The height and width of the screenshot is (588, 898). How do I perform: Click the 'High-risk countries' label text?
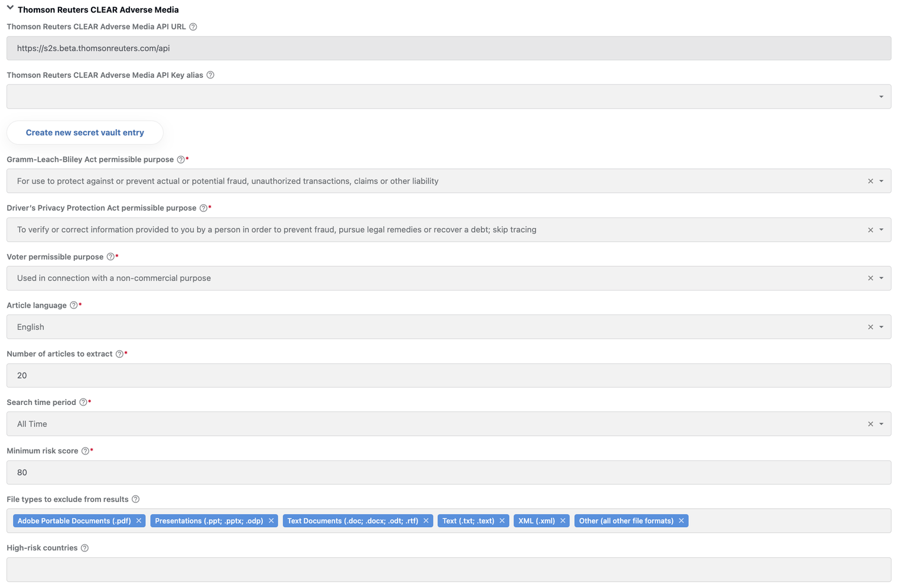click(x=42, y=548)
